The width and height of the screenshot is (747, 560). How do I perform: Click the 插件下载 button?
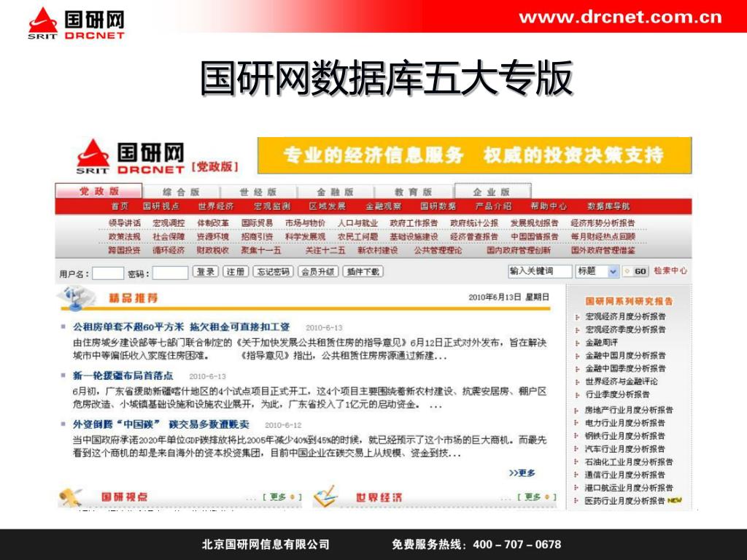pyautogui.click(x=363, y=271)
